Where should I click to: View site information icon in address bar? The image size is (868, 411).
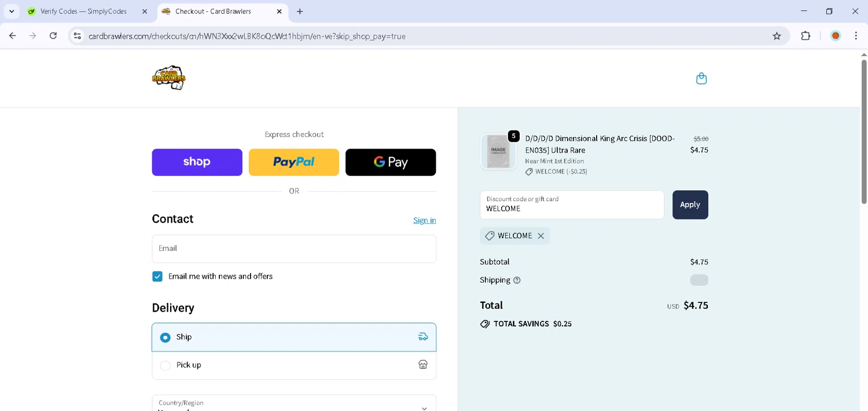[77, 36]
